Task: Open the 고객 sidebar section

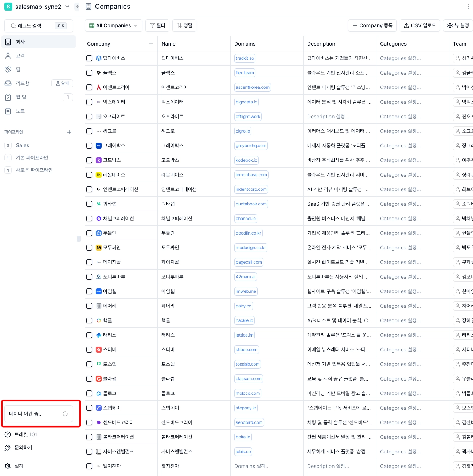Action: tap(39, 56)
